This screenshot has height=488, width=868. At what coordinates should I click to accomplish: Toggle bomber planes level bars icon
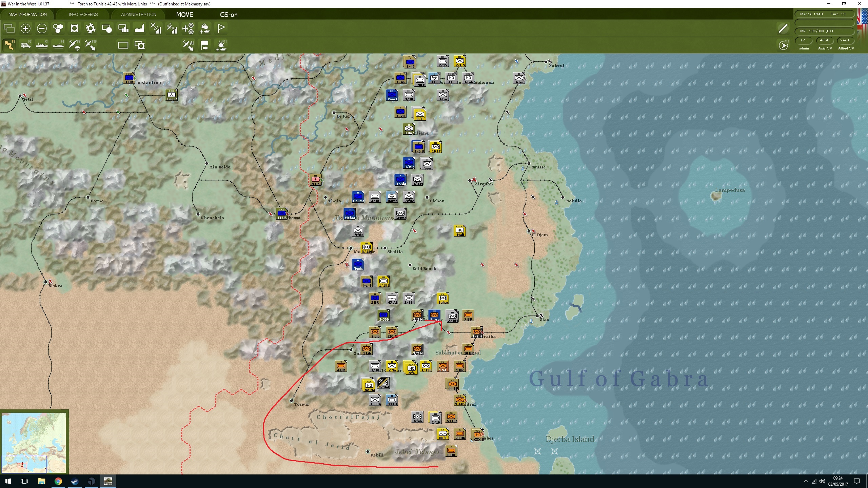pyautogui.click(x=172, y=28)
